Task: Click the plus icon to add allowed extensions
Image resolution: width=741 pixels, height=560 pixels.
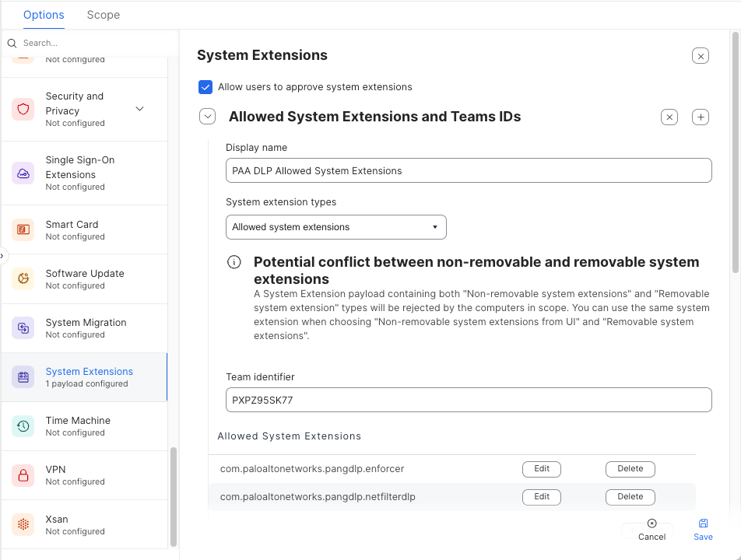Action: [701, 117]
